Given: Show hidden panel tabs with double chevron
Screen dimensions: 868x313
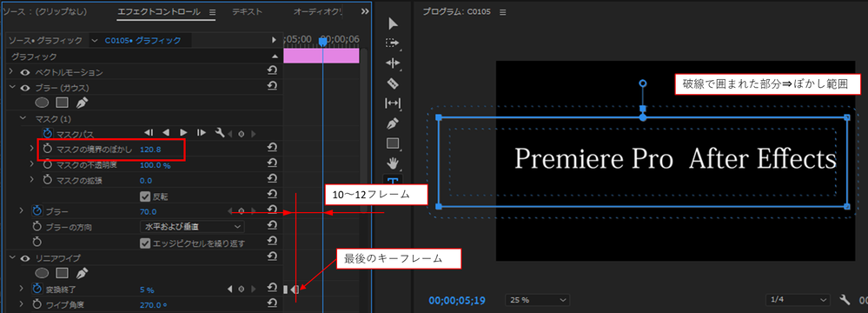Looking at the screenshot, I should [365, 11].
